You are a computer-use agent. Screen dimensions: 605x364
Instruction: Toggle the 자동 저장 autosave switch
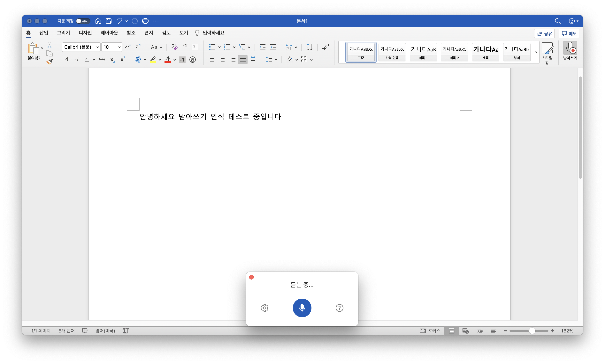[83, 21]
